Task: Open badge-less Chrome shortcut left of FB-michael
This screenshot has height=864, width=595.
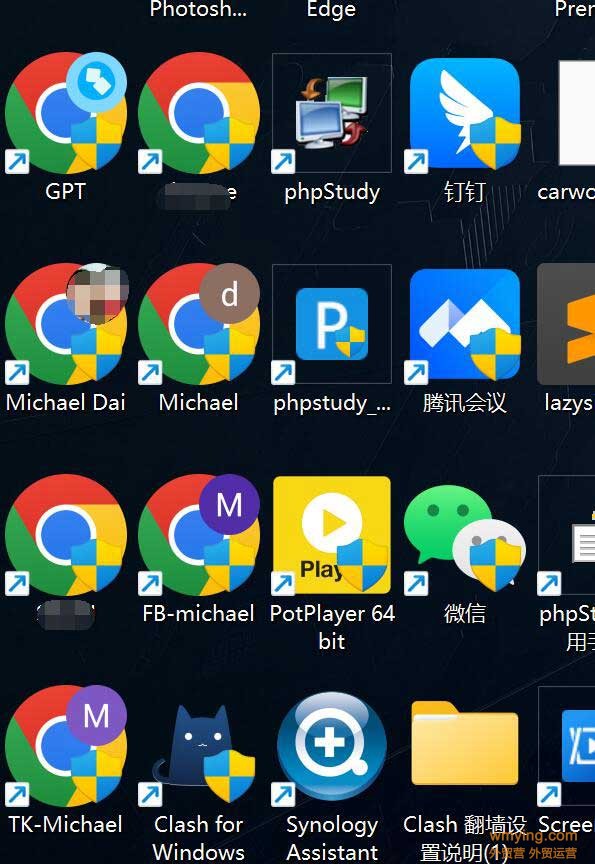Action: [x=66, y=535]
